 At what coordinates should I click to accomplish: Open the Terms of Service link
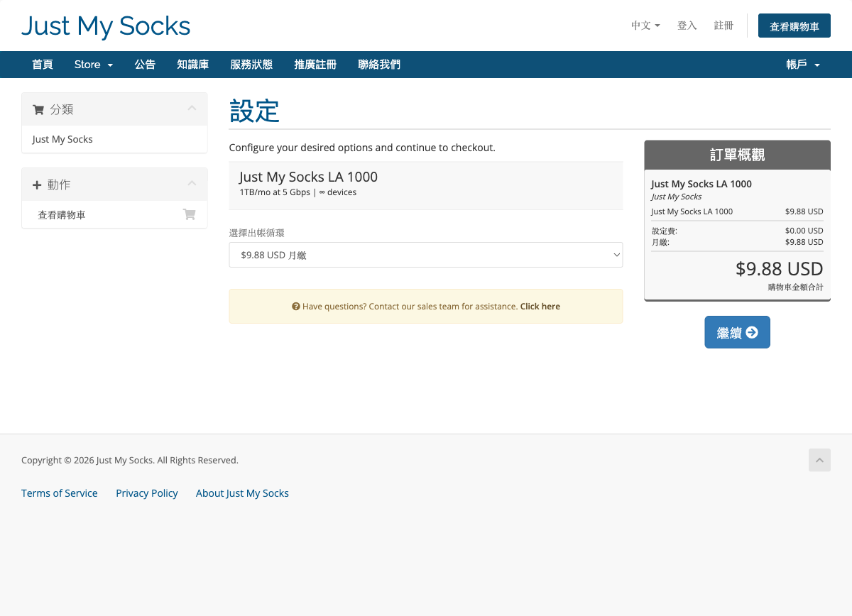tap(60, 493)
